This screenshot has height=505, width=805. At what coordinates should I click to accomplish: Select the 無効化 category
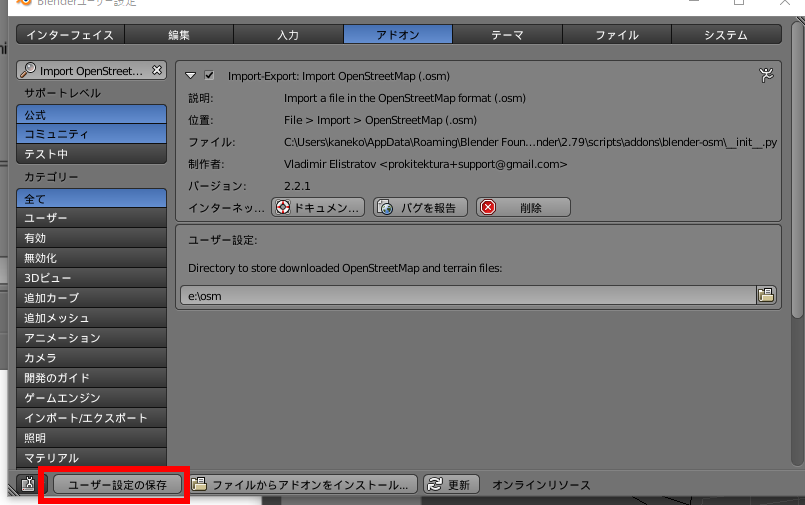click(91, 258)
